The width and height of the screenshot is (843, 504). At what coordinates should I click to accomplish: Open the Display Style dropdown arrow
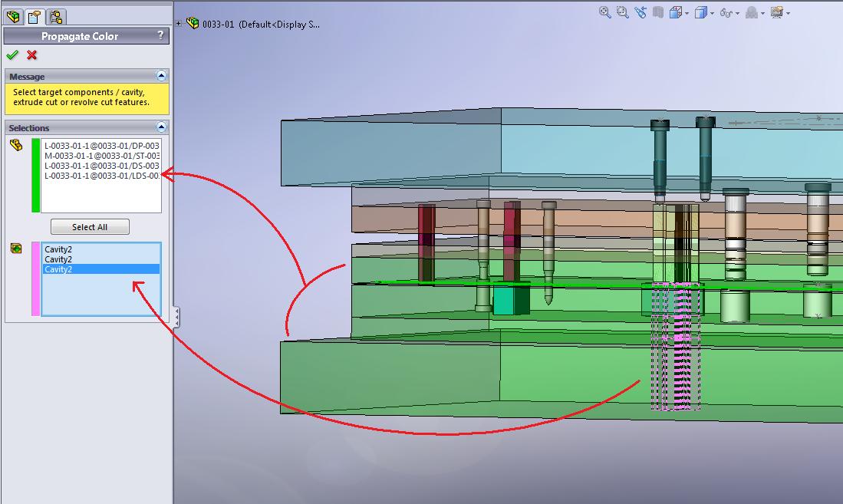point(713,13)
